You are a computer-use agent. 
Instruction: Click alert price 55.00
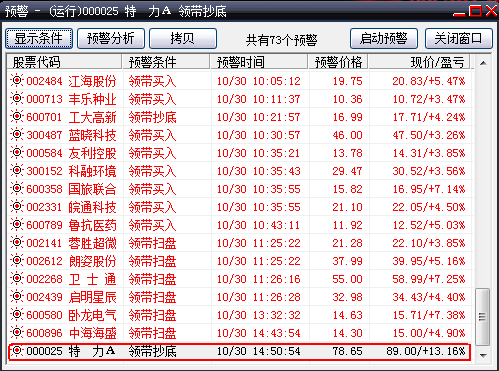click(x=347, y=279)
